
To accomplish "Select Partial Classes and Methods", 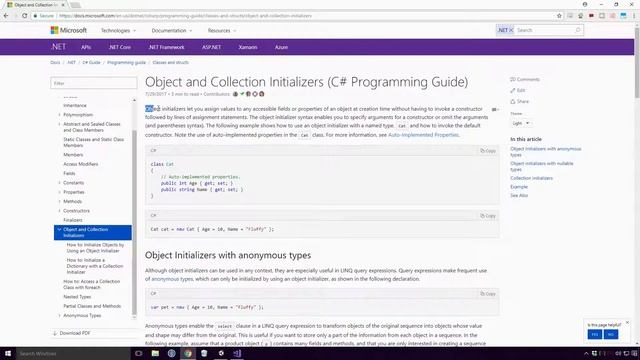I will click(92, 306).
